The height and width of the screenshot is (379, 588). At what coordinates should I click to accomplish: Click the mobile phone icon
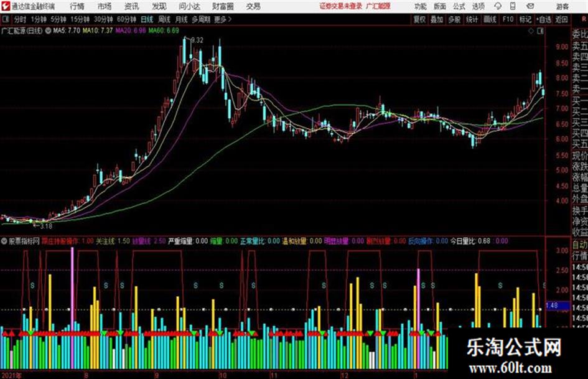click(513, 6)
